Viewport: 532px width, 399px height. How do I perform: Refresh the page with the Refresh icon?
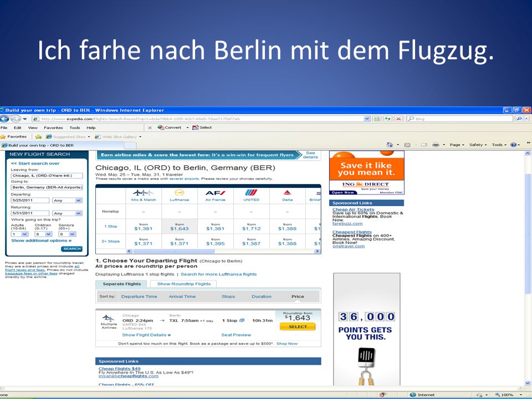[388, 119]
